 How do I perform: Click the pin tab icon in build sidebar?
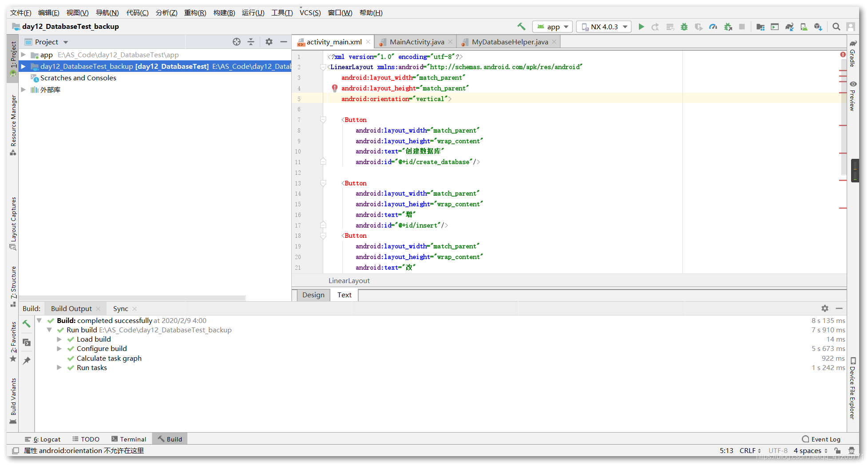coord(27,360)
